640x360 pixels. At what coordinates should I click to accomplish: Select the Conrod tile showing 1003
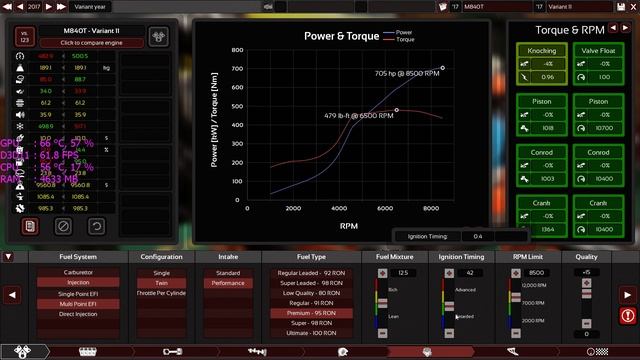(542, 165)
